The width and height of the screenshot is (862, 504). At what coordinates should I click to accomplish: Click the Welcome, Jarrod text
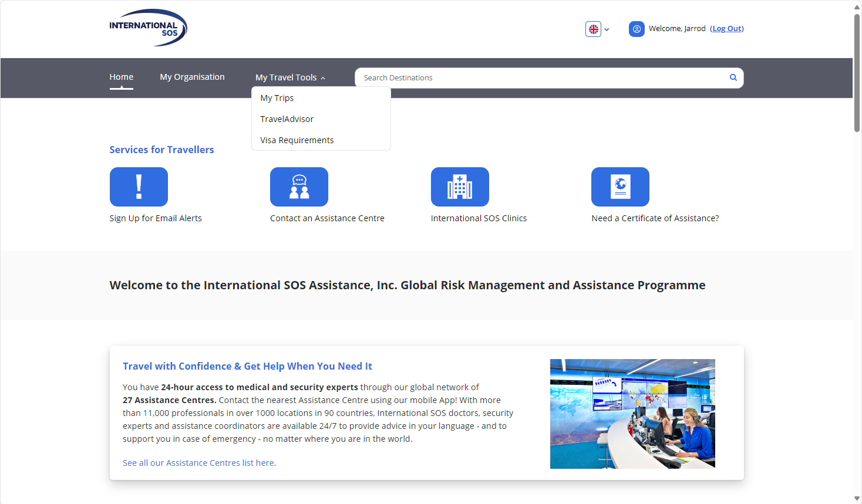[x=677, y=28]
